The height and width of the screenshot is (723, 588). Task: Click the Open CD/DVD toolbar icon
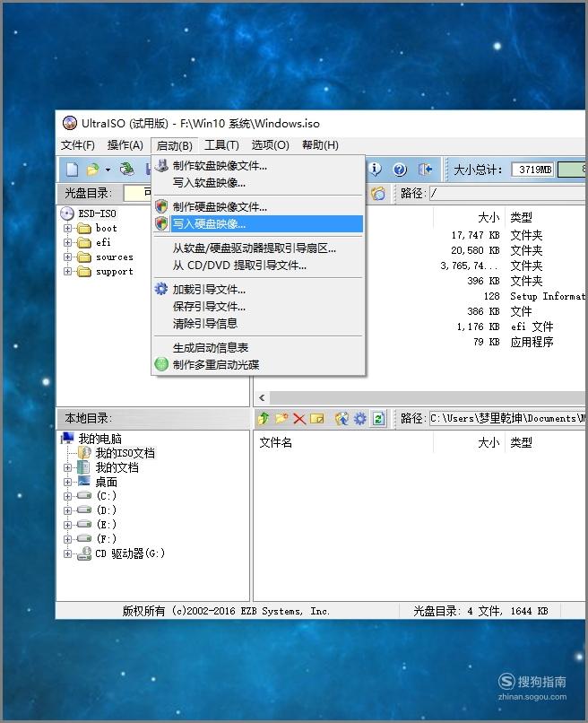coord(126,170)
